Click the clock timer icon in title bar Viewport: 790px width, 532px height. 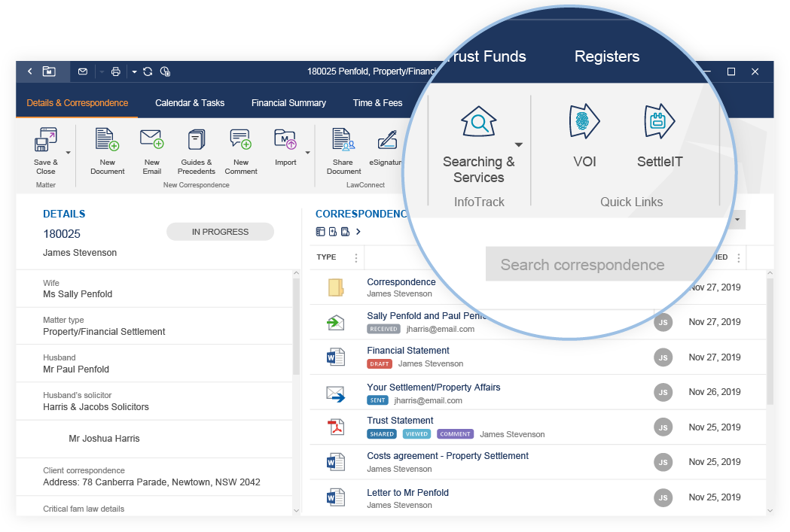click(x=165, y=71)
